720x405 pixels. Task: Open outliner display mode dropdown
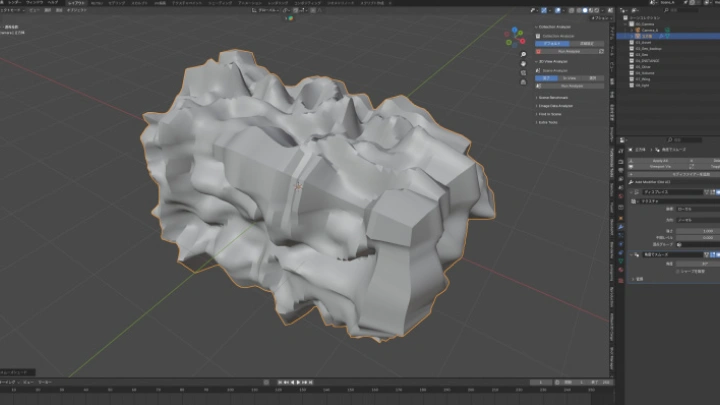pyautogui.click(x=637, y=10)
